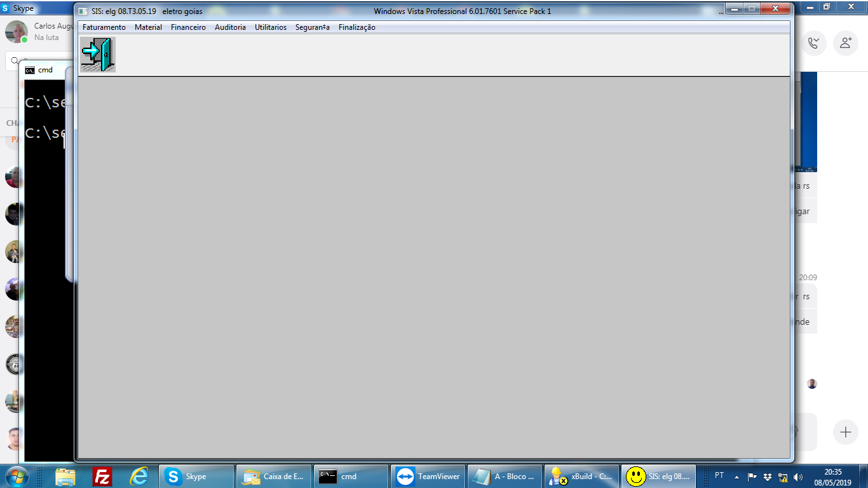
Task: Click the SIS window title bar icon
Action: pyautogui.click(x=83, y=11)
